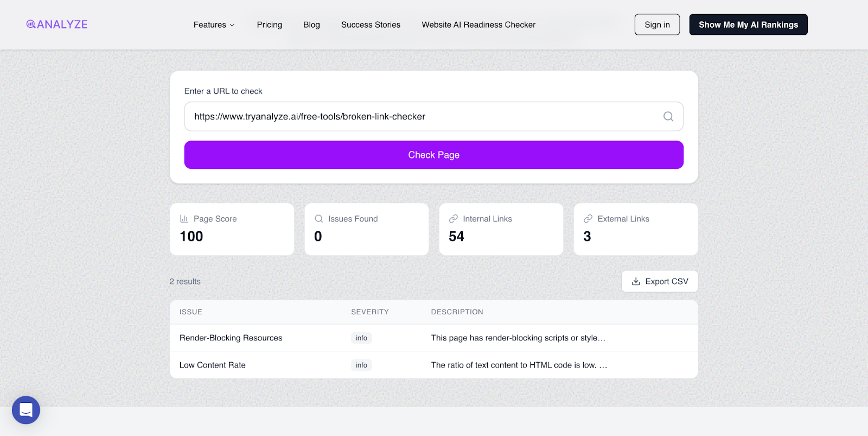Click the description 'The ratio of text content'
The width and height of the screenshot is (868, 436).
click(519, 365)
